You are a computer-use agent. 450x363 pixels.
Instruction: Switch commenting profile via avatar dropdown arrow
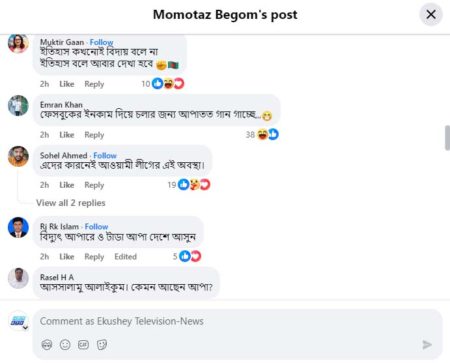[25, 327]
